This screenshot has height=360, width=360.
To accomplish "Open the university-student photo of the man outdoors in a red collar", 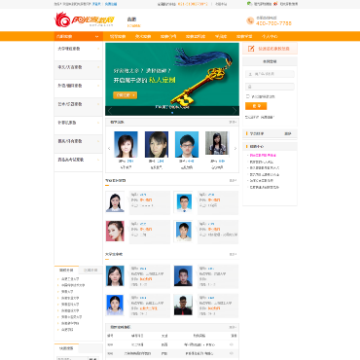I will click(183, 305).
